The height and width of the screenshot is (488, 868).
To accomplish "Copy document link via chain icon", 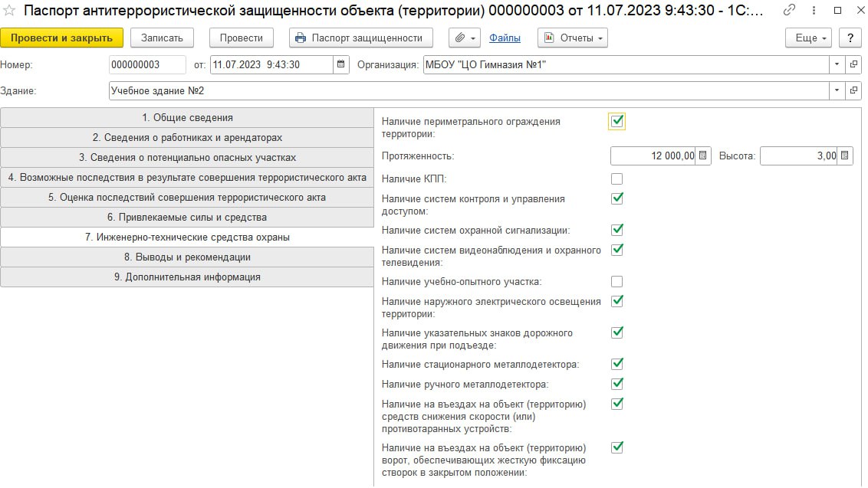I will [x=790, y=11].
